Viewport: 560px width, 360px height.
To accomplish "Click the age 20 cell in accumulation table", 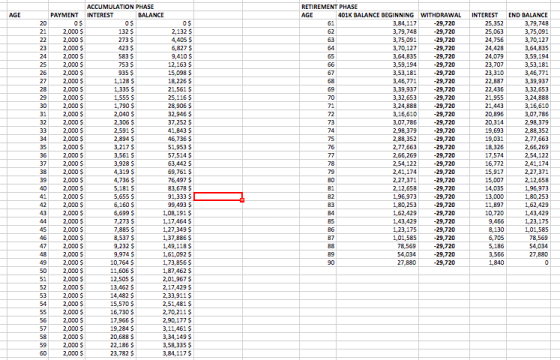I will 28,23.
